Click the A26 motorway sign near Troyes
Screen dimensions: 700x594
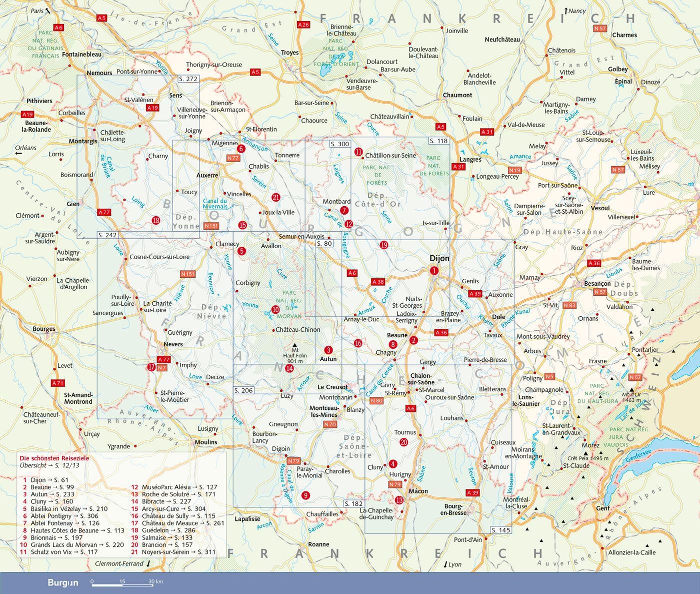pos(303,25)
